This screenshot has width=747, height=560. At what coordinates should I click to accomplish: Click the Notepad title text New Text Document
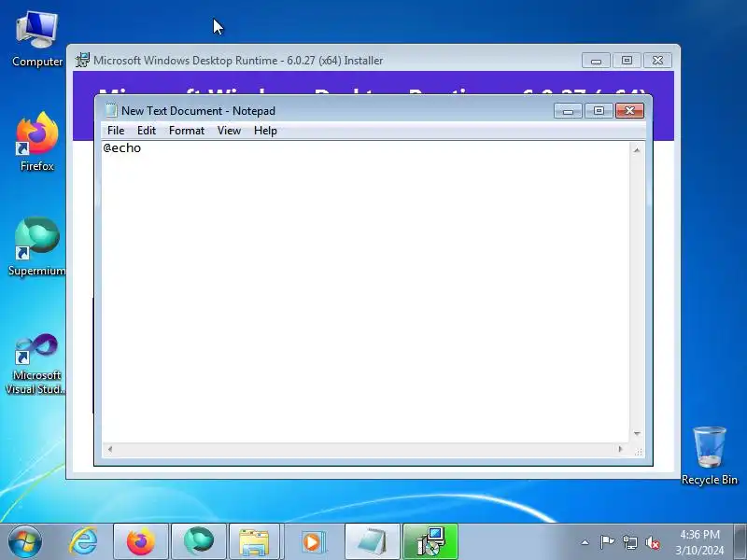coord(172,111)
